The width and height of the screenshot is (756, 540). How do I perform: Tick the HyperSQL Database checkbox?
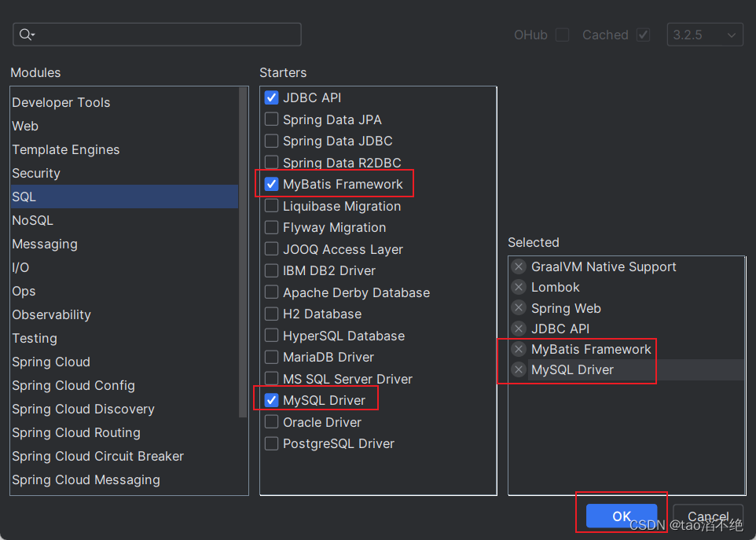(271, 335)
